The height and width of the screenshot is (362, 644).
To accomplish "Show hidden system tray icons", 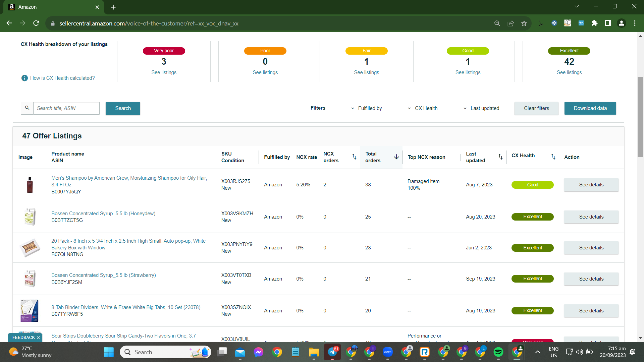I will (x=537, y=352).
